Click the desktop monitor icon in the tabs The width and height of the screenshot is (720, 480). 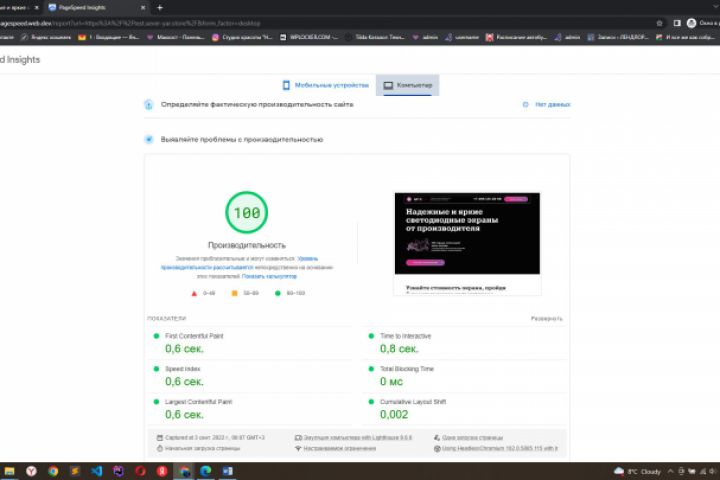[388, 85]
